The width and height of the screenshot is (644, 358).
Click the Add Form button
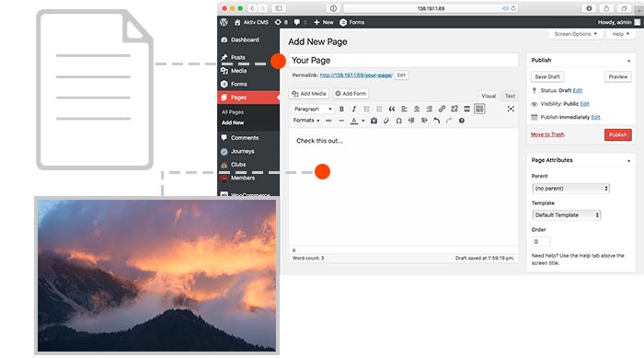pos(351,94)
